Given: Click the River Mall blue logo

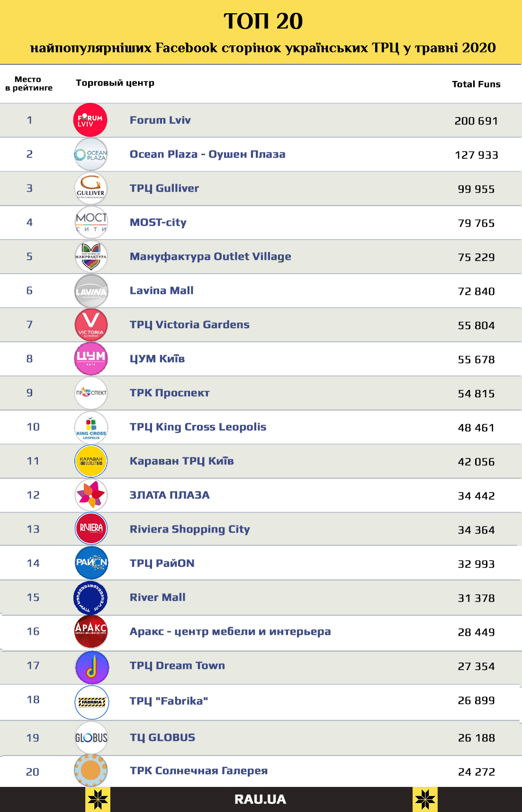Looking at the screenshot, I should 91,598.
